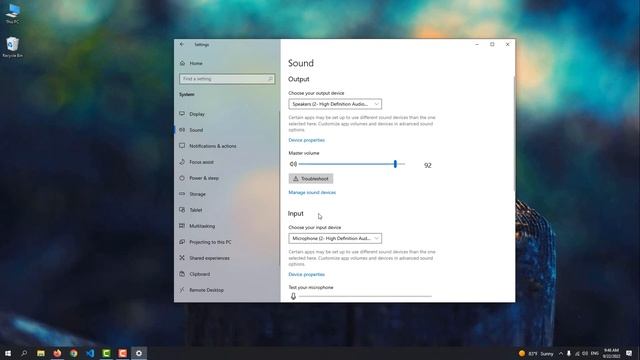Launch Firefox from taskbar
Screen dimensions: 640x360
click(x=57, y=353)
